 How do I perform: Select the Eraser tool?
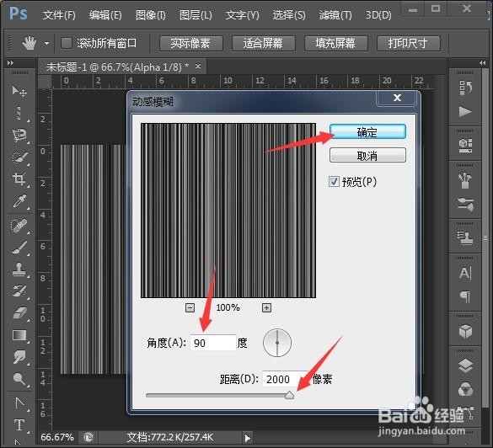pos(19,313)
